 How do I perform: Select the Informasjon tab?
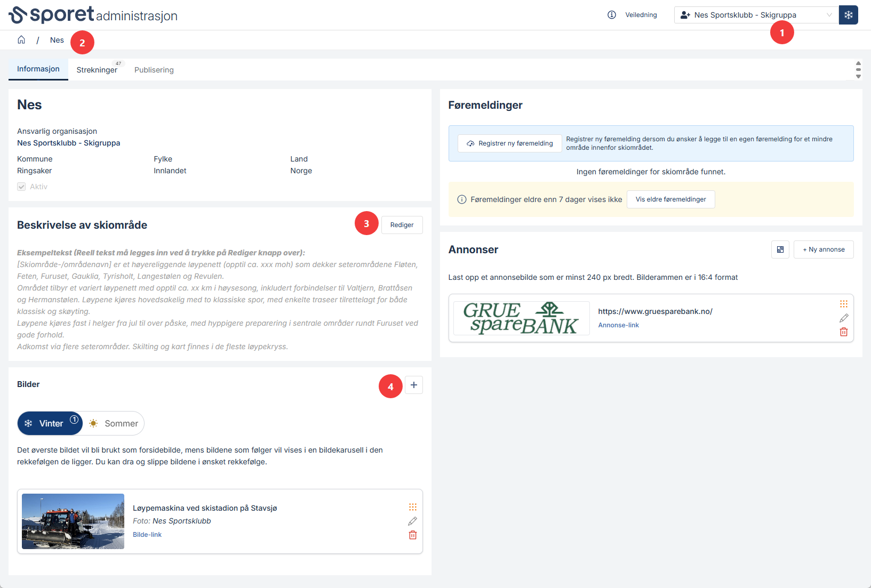point(38,69)
